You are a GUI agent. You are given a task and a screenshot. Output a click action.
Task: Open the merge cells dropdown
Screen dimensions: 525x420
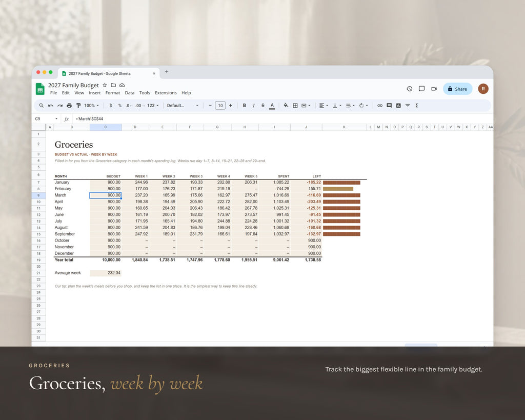(306, 106)
